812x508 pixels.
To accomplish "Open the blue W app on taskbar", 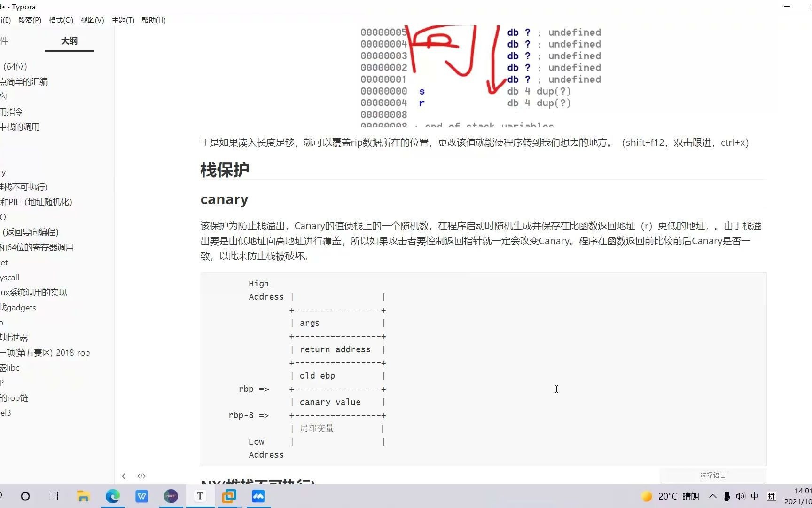I will pyautogui.click(x=141, y=496).
